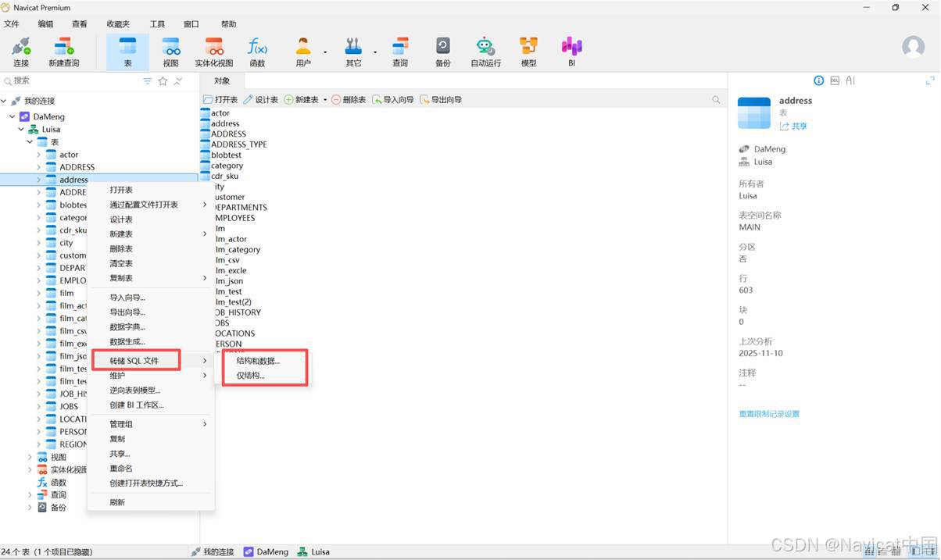Choose 转储 SQL 文件 in the context menu
The height and width of the screenshot is (560, 941).
point(136,361)
